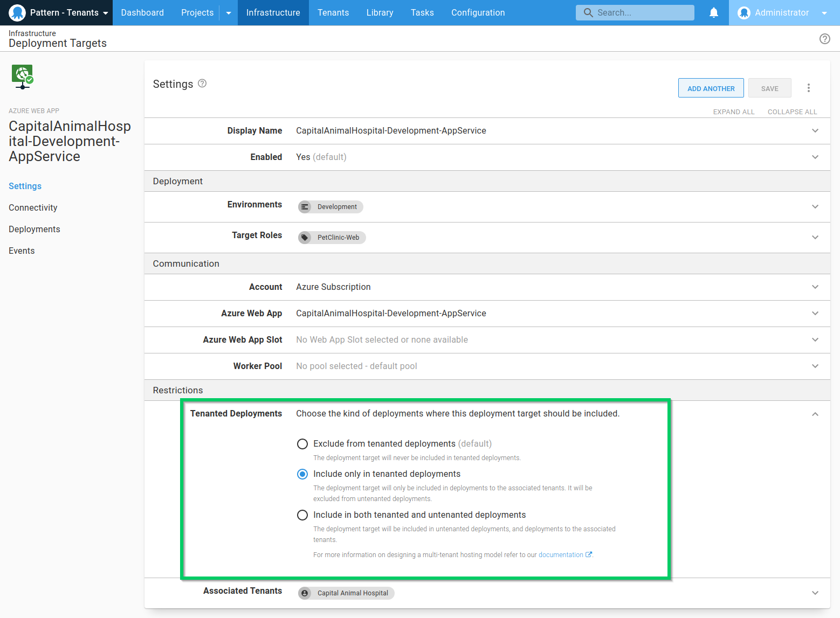
Task: Select Exclude from tenanted deployments option
Action: (302, 444)
